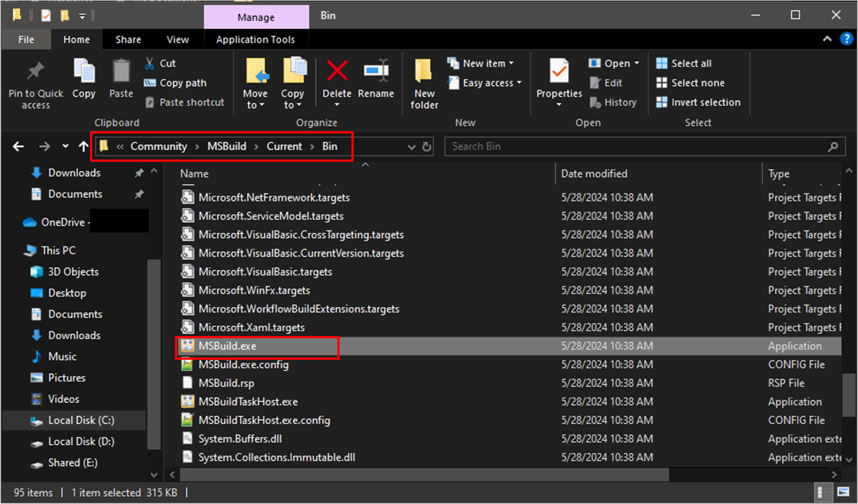The image size is (858, 504).
Task: Select MSBuild.rsp file
Action: click(x=226, y=384)
